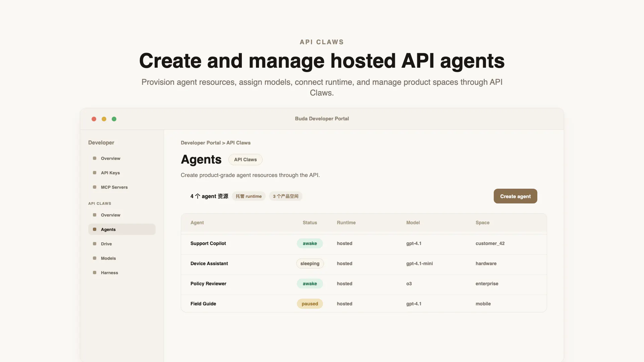The height and width of the screenshot is (362, 644).
Task: Click the green maximize window dot
Action: (x=114, y=119)
